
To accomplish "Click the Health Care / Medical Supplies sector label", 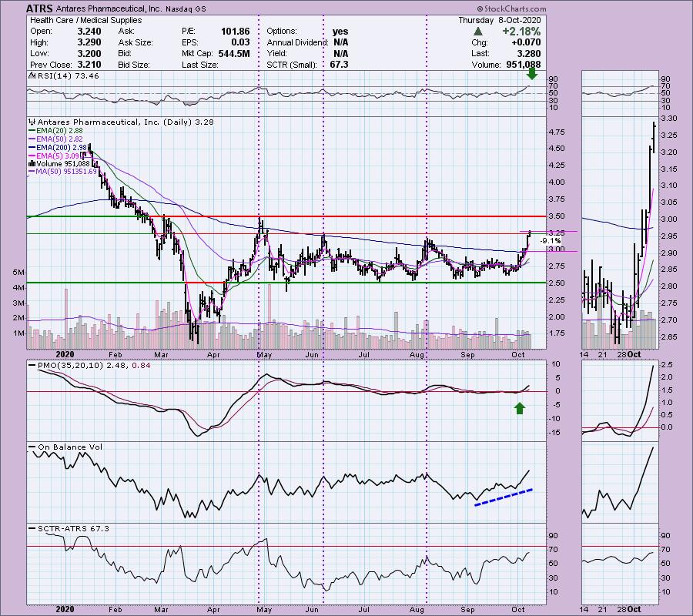I will tap(85, 20).
